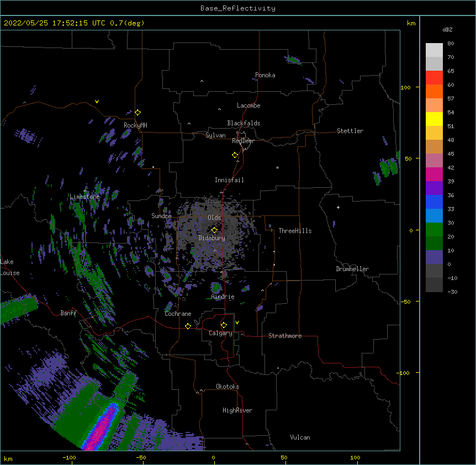Select the Strathmore label
The image size is (476, 465).
[285, 336]
